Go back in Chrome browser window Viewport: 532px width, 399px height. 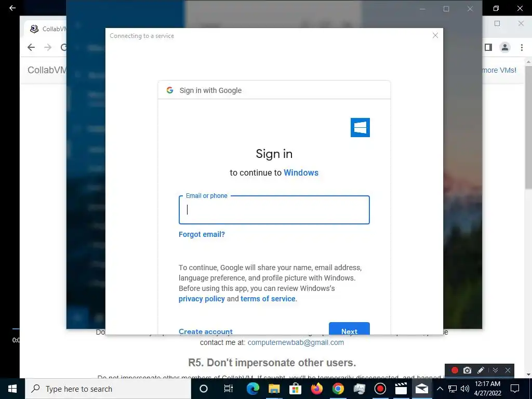click(31, 47)
